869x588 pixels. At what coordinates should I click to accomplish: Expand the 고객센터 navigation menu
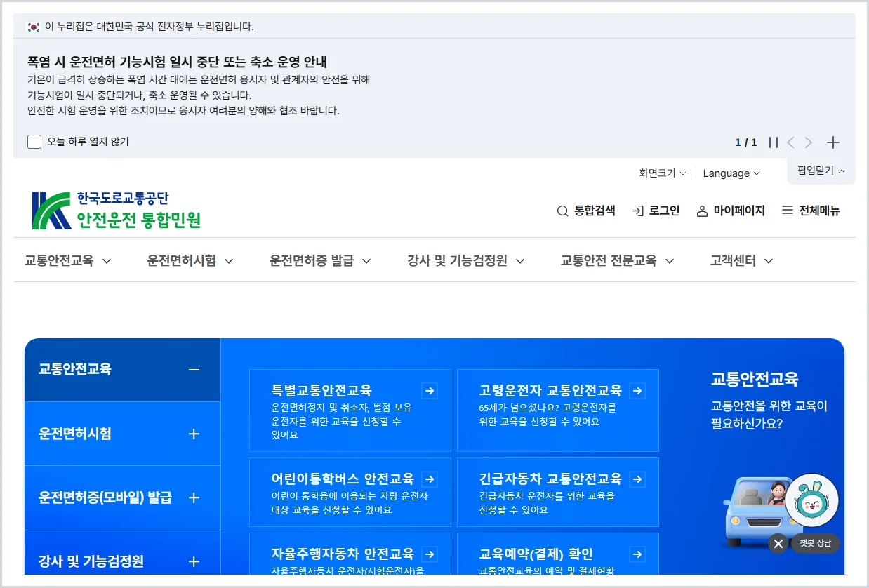741,260
